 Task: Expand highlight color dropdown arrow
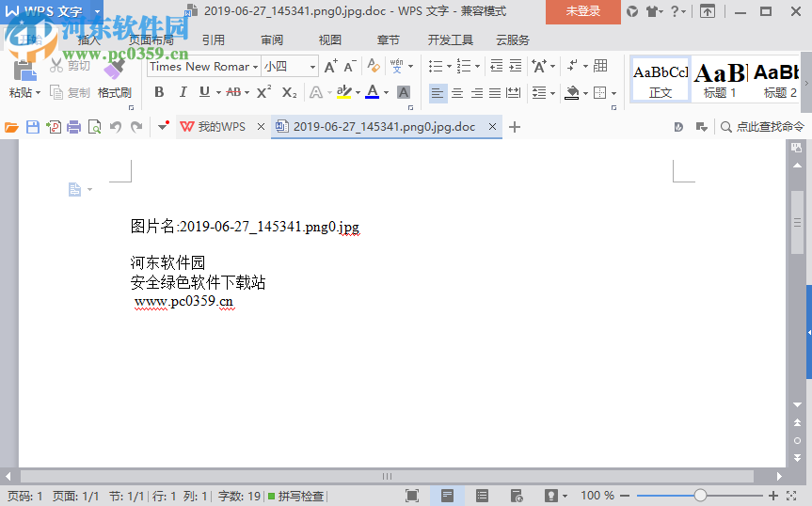358,93
